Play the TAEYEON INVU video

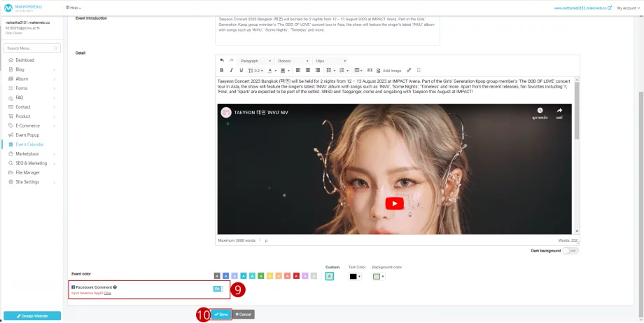click(394, 203)
